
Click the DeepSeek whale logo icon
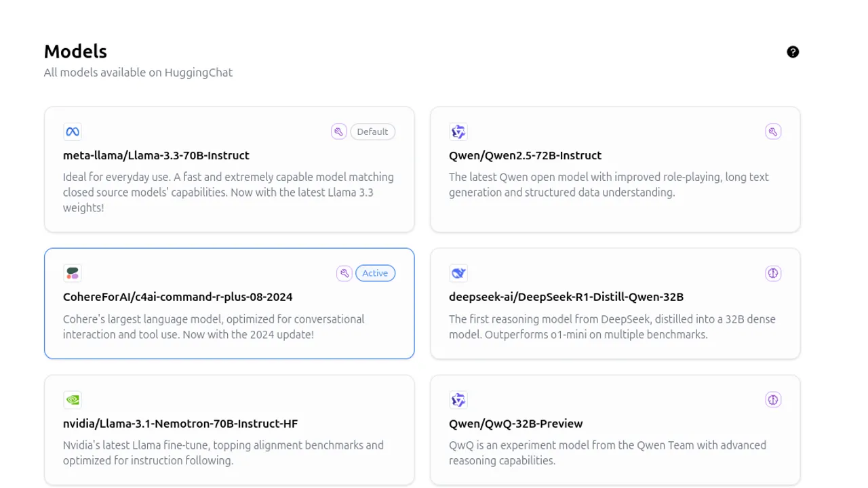click(x=458, y=273)
